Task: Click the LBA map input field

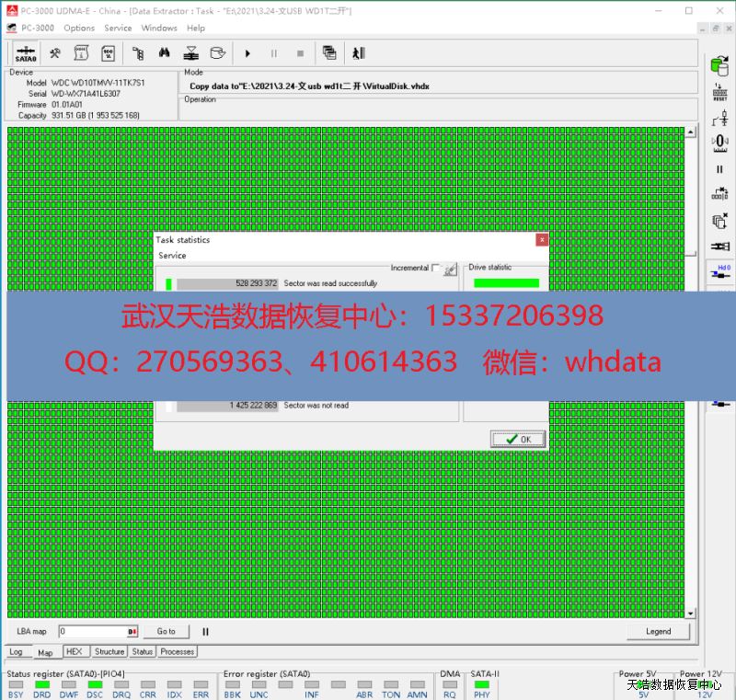Action: [92, 632]
